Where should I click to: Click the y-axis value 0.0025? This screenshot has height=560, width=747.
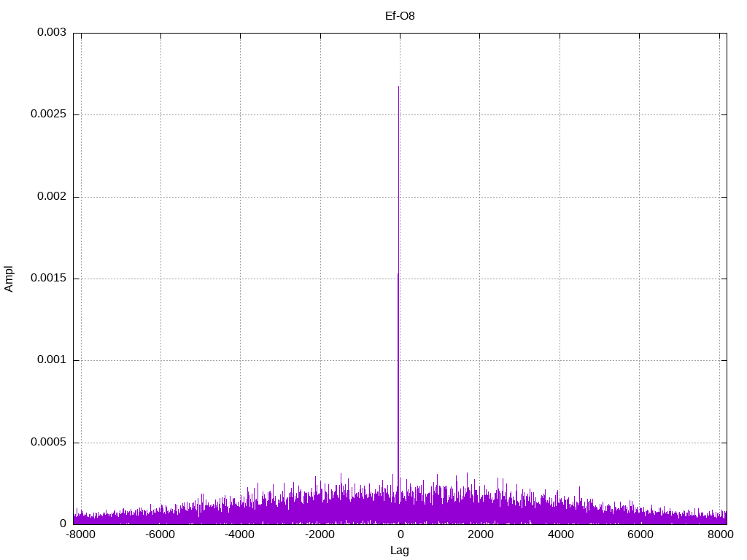coord(48,114)
